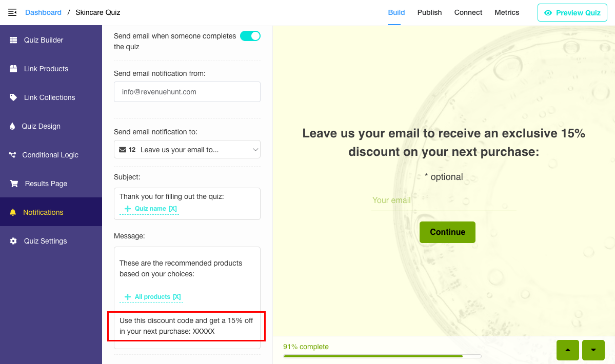This screenshot has height=364, width=615.
Task: Open the Connect tab
Action: point(468,12)
